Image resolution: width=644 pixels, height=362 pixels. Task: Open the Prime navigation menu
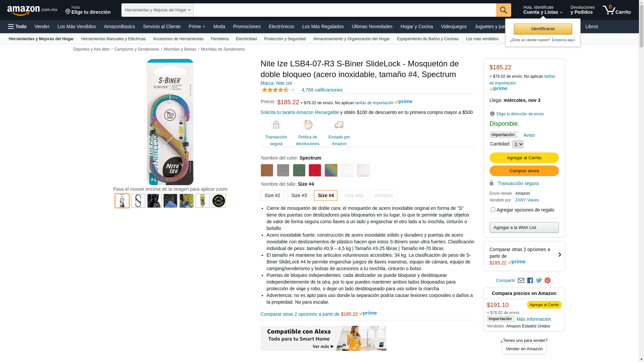click(x=197, y=26)
